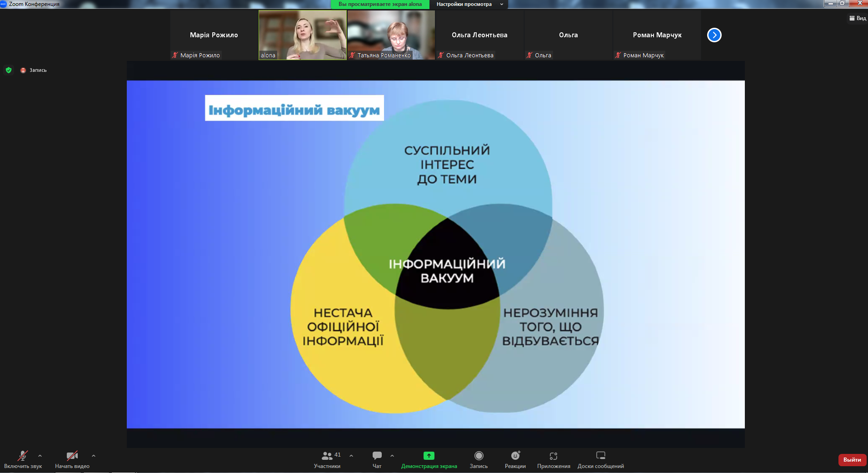Viewport: 868px width, 473px height.
Task: Select Татьяна Романенко video thumbnail
Action: pos(391,35)
